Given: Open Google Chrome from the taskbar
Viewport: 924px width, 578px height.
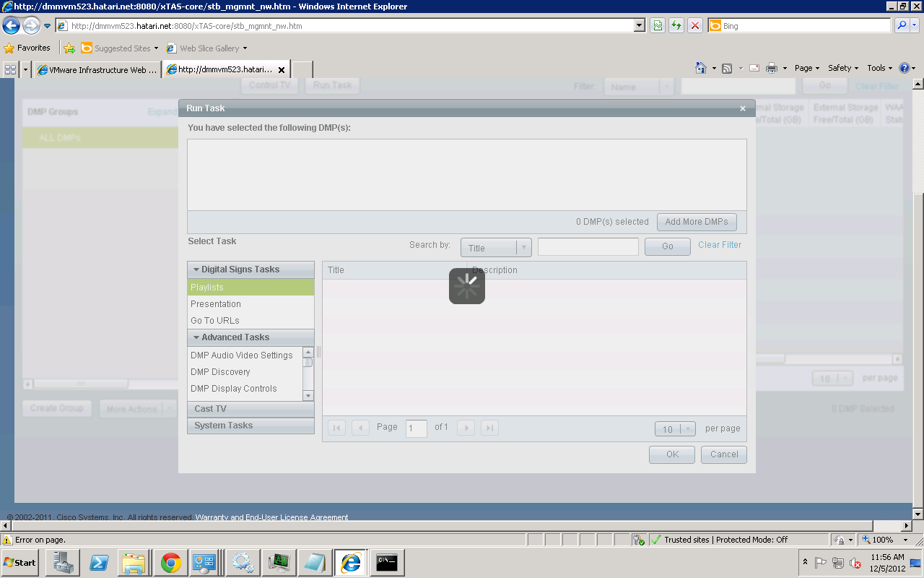Looking at the screenshot, I should tap(171, 562).
